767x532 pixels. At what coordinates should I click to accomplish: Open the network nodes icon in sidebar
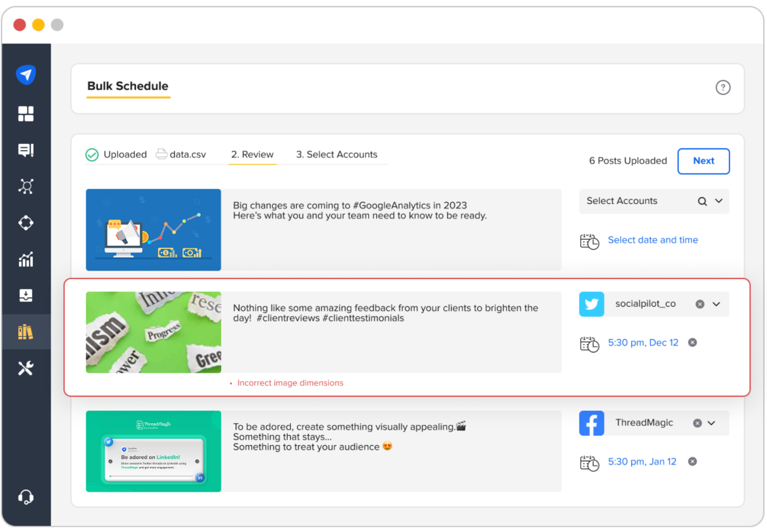coord(26,186)
